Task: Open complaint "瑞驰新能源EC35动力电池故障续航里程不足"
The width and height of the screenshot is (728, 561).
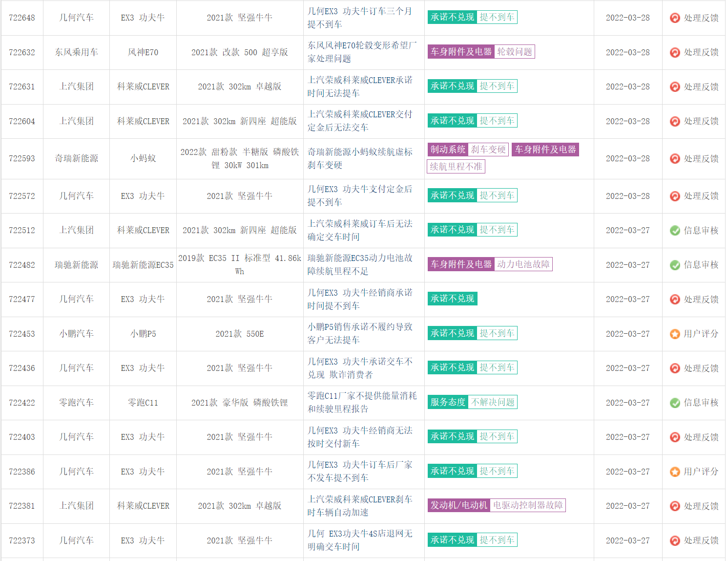Action: tap(360, 264)
